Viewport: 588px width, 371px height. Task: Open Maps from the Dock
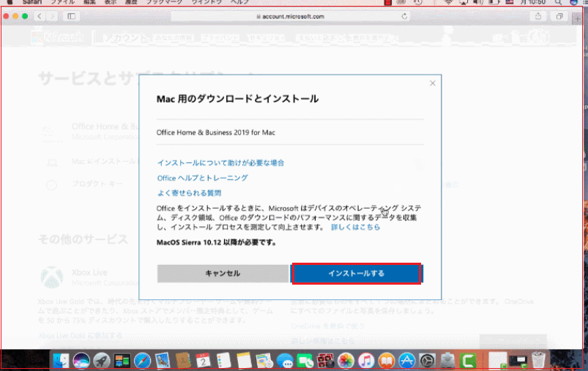click(x=264, y=361)
